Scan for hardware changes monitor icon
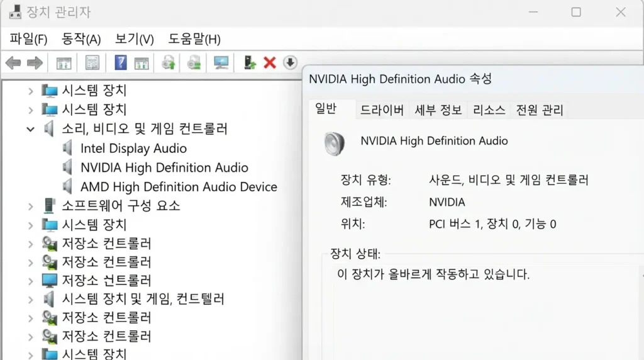The width and height of the screenshot is (644, 360). [x=221, y=63]
